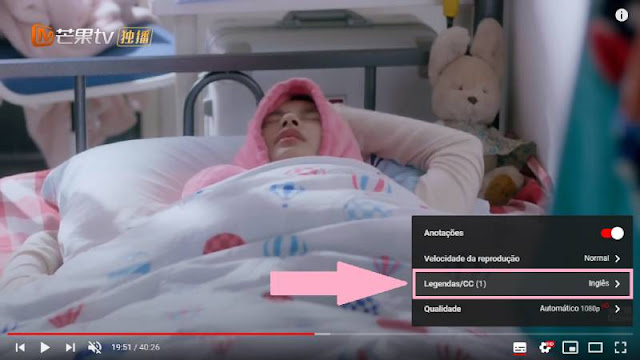This screenshot has width=640, height=360.
Task: Click the Anotações label
Action: tap(443, 233)
